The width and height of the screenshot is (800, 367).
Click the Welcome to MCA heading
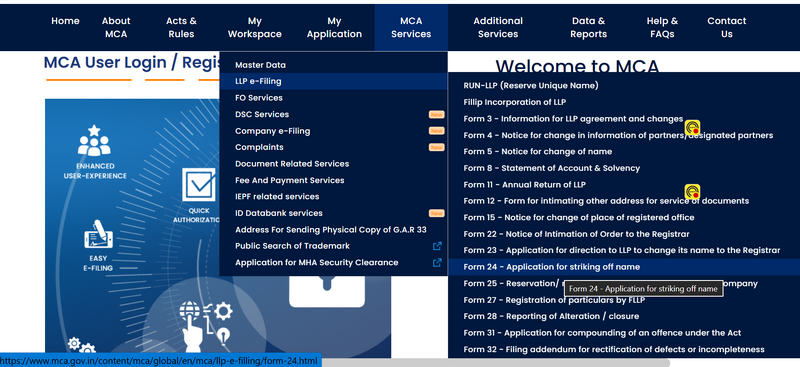[577, 66]
